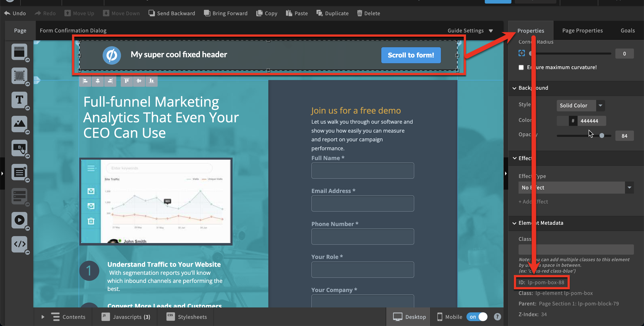Toggle the Mobile on switch
Viewport: 644px width, 326px height.
tap(477, 317)
